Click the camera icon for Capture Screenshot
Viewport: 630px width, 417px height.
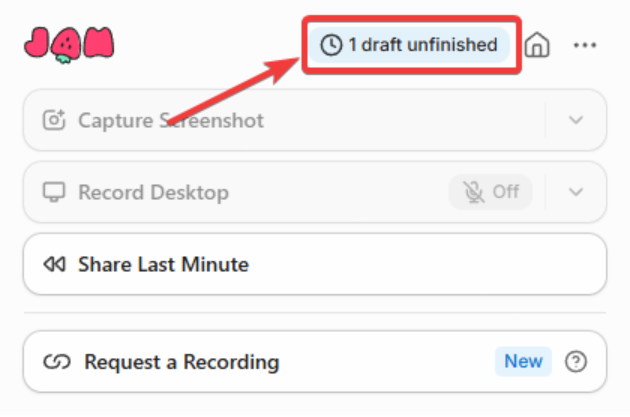click(x=54, y=121)
